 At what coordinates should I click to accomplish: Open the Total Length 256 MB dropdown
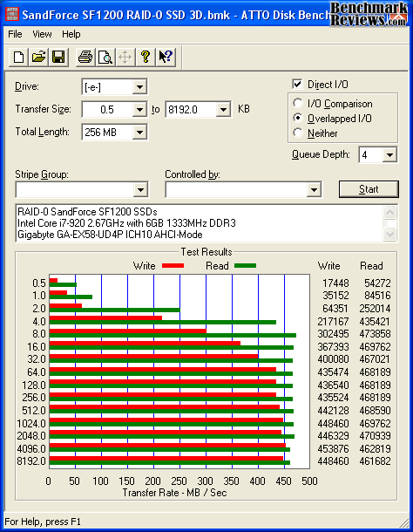139,132
